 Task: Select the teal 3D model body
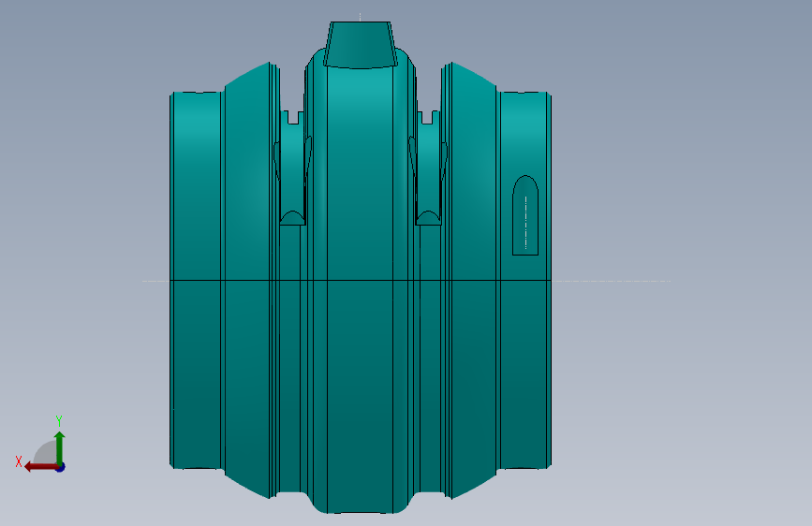(x=361, y=268)
